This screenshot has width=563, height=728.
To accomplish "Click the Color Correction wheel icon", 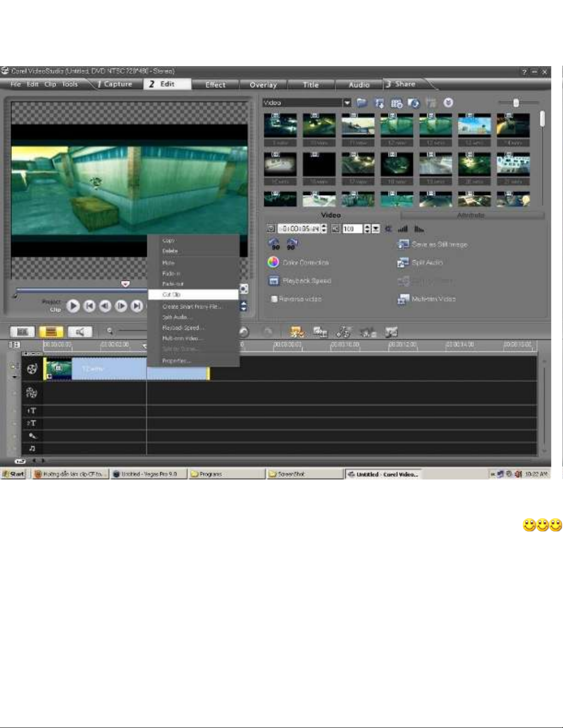I will click(x=273, y=262).
